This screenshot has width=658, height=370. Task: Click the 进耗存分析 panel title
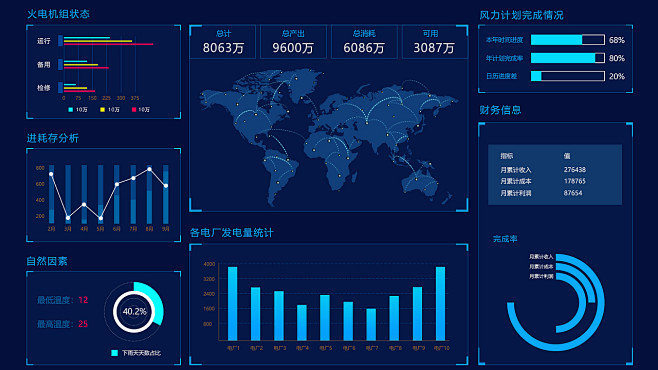pos(53,138)
